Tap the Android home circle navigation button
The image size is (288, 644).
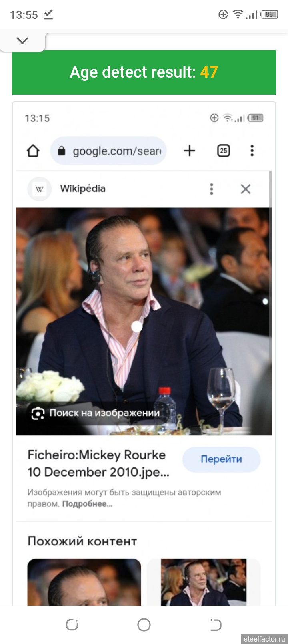point(144,625)
